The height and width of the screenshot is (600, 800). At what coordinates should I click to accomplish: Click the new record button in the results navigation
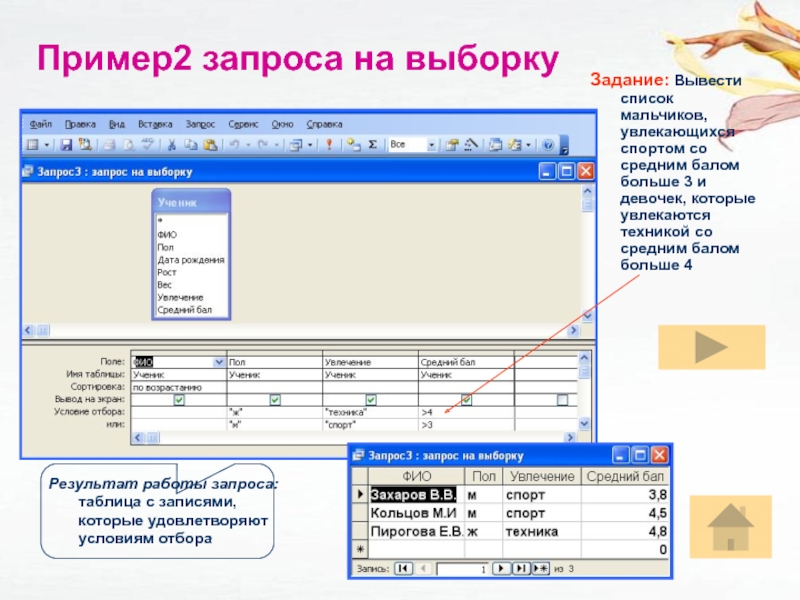(x=540, y=568)
